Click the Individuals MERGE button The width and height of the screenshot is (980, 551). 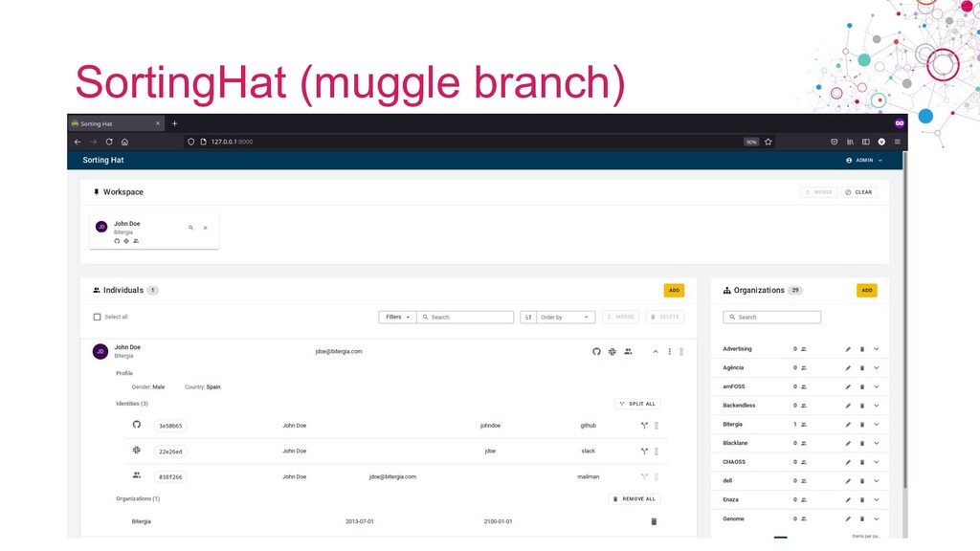pyautogui.click(x=620, y=317)
